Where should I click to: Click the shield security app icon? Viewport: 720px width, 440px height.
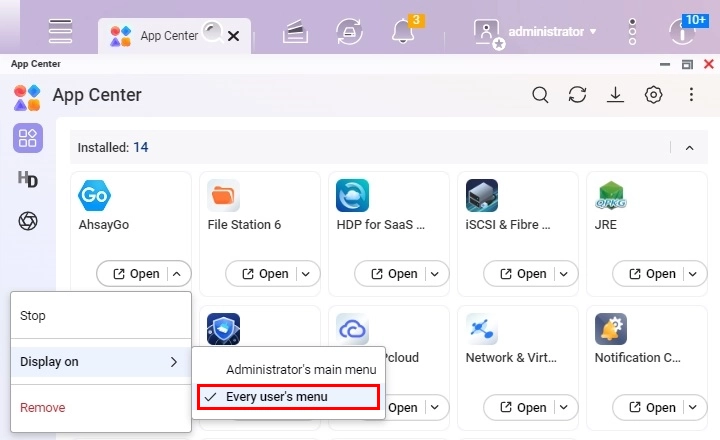pos(224,329)
